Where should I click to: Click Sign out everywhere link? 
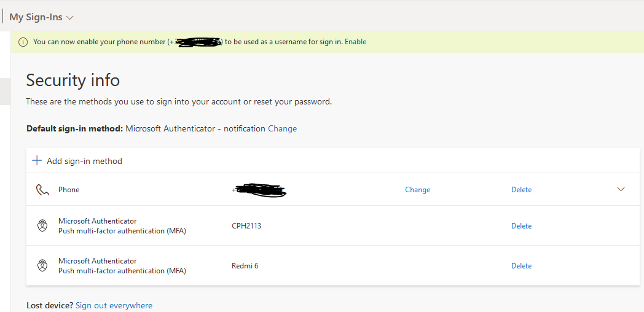(114, 305)
